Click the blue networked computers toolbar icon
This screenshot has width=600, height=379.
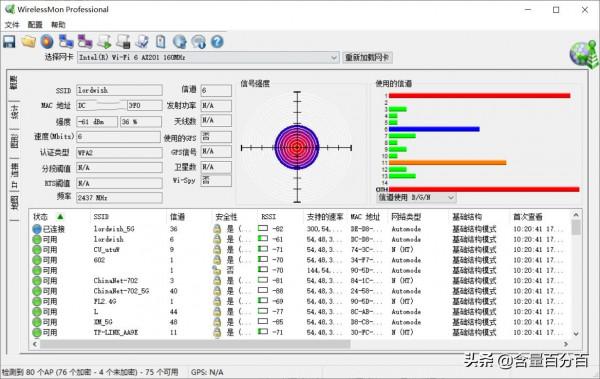coord(66,41)
